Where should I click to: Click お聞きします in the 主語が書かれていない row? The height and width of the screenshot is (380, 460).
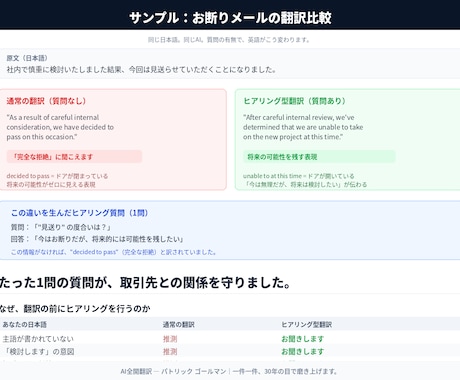[x=303, y=339]
